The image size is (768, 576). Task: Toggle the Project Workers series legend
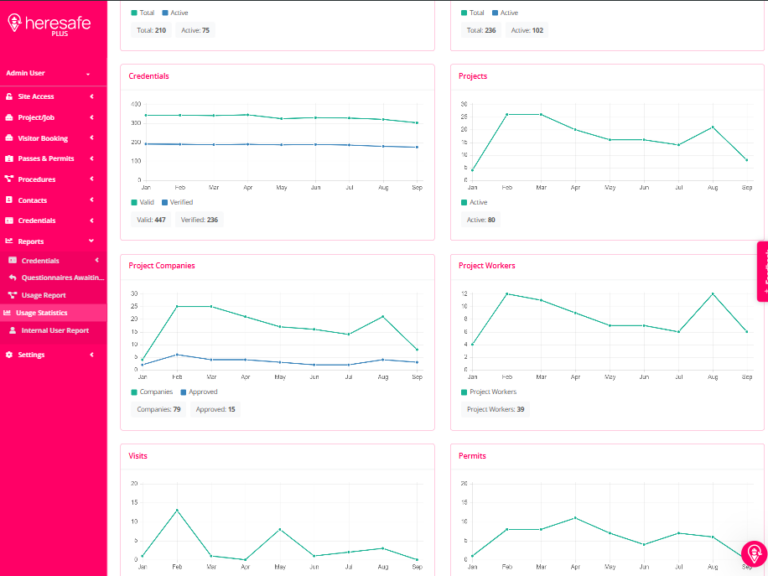click(x=489, y=392)
